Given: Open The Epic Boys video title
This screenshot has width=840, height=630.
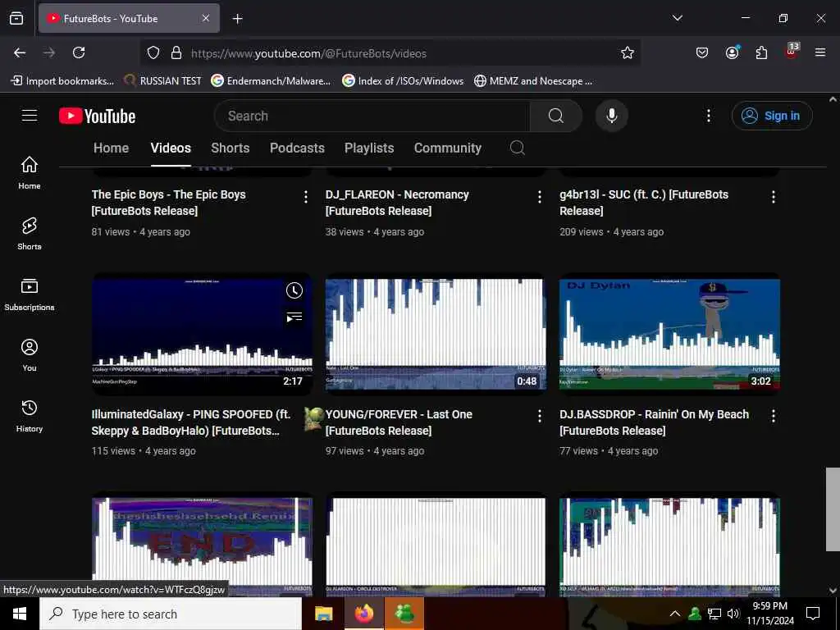Looking at the screenshot, I should click(168, 203).
